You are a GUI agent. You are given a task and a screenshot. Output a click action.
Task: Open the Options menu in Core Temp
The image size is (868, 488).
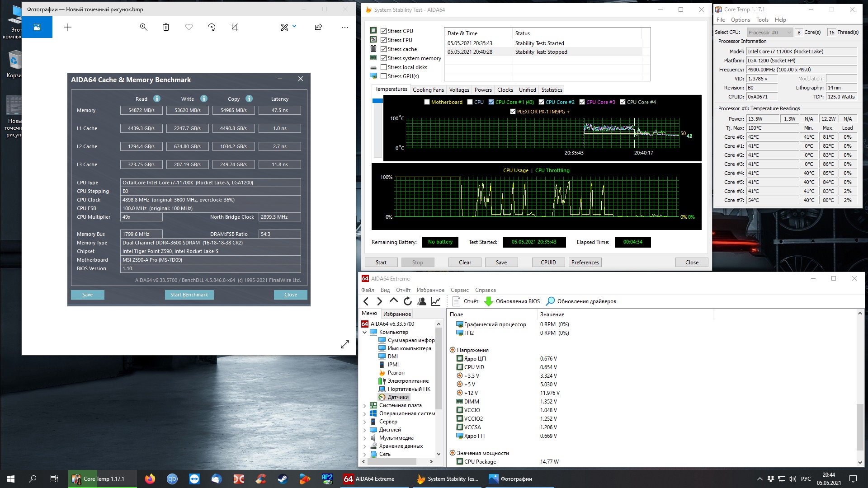pos(740,20)
